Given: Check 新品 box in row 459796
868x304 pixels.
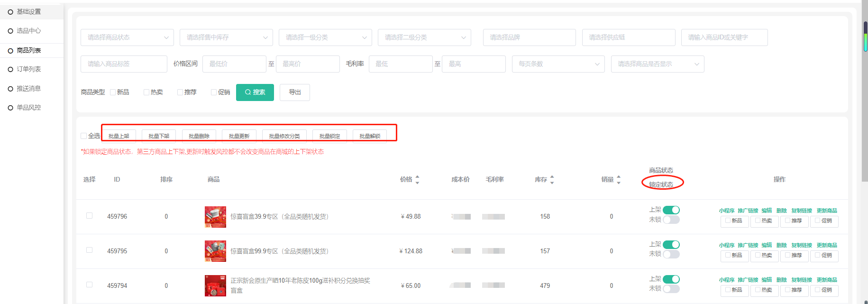Looking at the screenshot, I should 728,220.
